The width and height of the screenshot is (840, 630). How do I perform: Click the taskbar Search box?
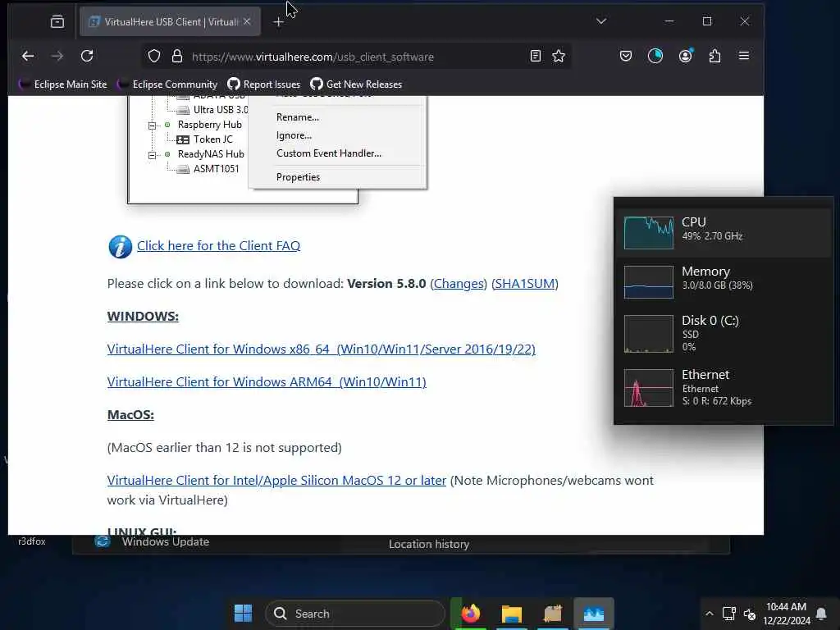pos(354,614)
